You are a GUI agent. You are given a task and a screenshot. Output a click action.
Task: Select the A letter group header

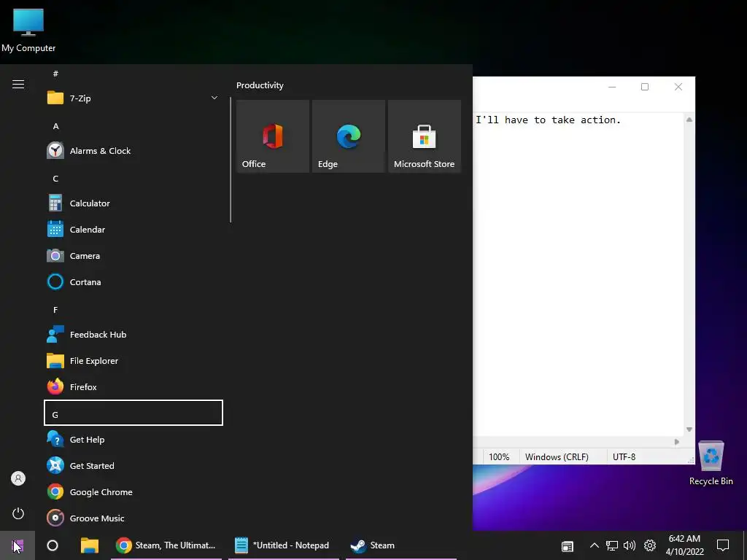[x=133, y=126]
